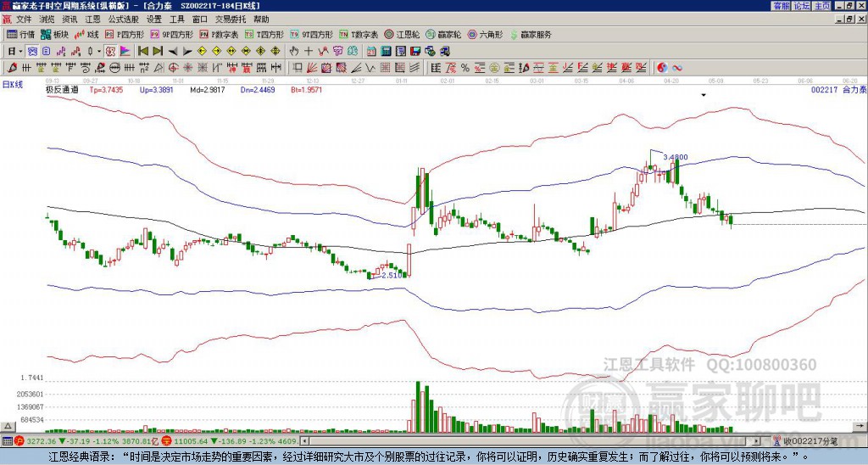Screen dimensions: 868x465
Task: Click horizontal scrollbar right arrow
Action: (757, 441)
